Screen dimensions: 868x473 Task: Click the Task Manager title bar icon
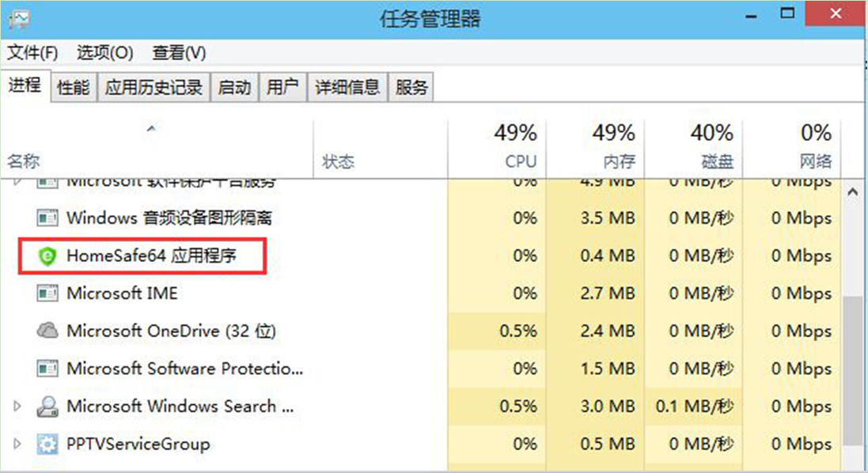[x=18, y=19]
